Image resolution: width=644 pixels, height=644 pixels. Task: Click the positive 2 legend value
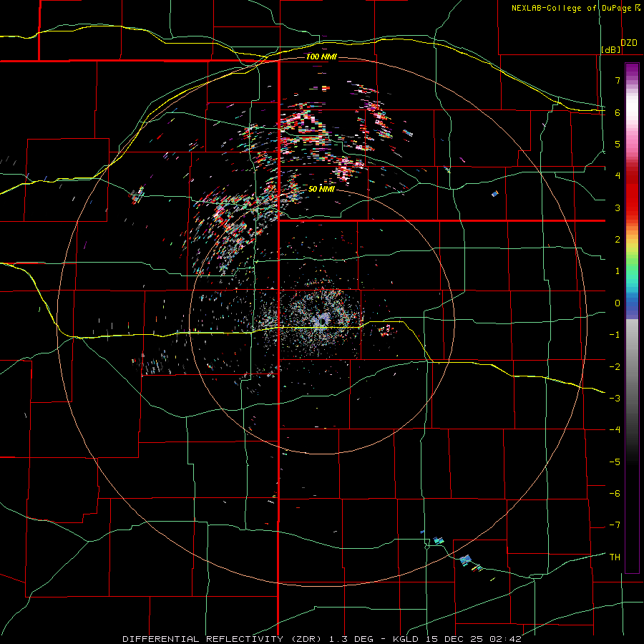(618, 240)
